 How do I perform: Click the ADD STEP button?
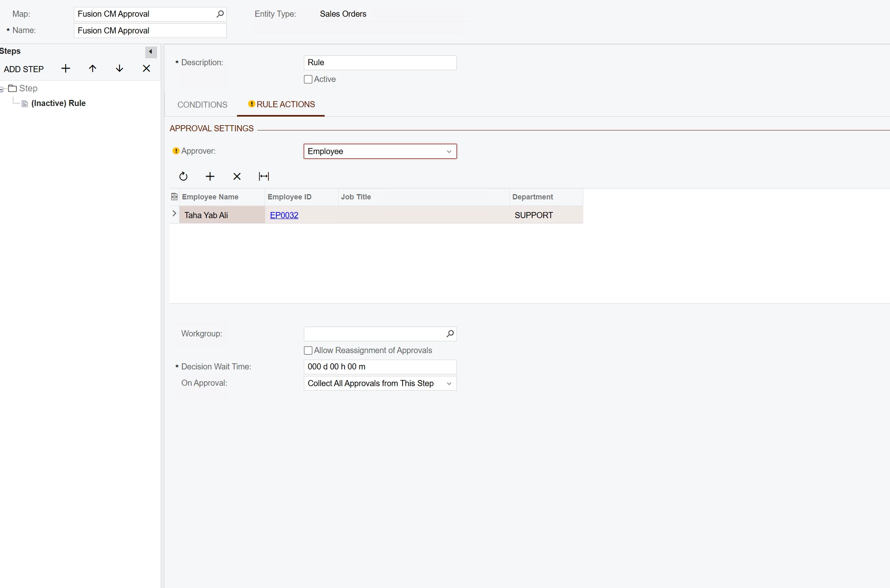tap(24, 69)
